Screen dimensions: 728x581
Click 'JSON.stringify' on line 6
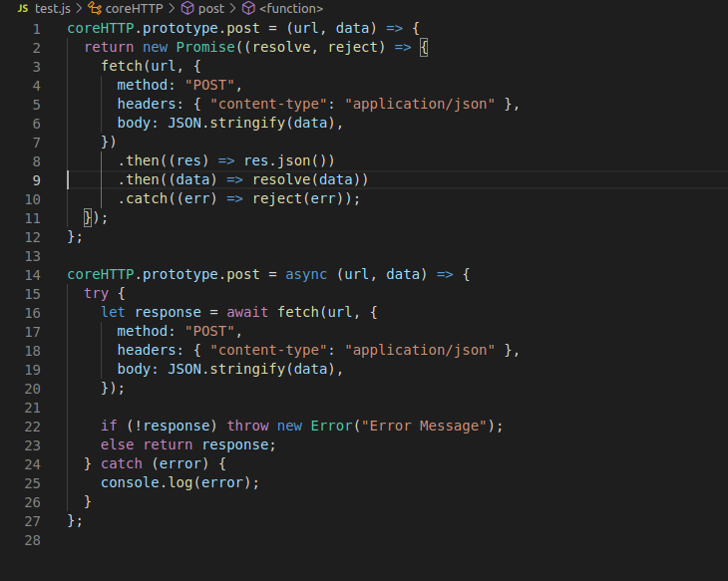click(226, 123)
